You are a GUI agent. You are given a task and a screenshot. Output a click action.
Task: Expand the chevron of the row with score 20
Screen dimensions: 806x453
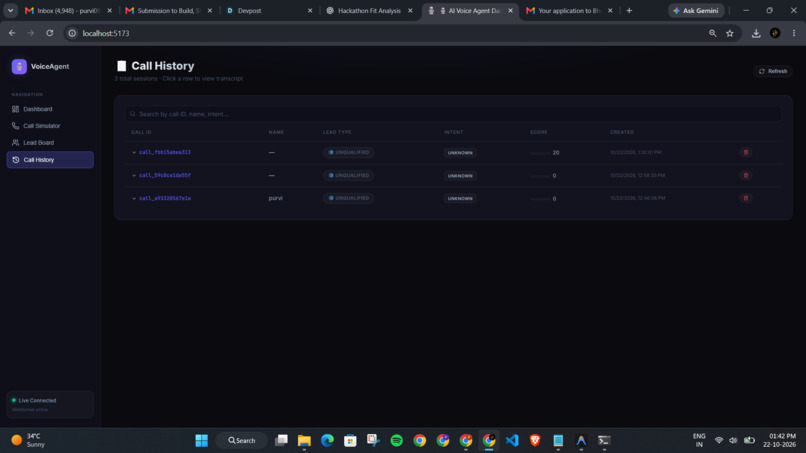tap(134, 153)
